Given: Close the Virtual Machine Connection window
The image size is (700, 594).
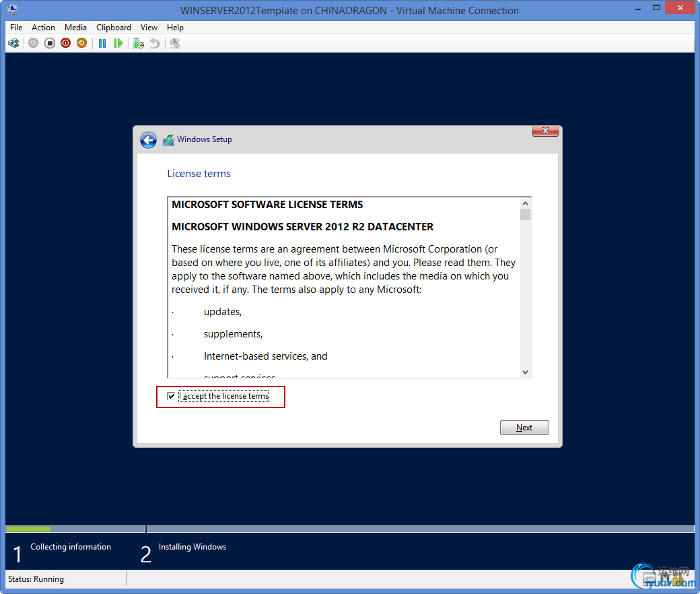Looking at the screenshot, I should coord(680,7).
